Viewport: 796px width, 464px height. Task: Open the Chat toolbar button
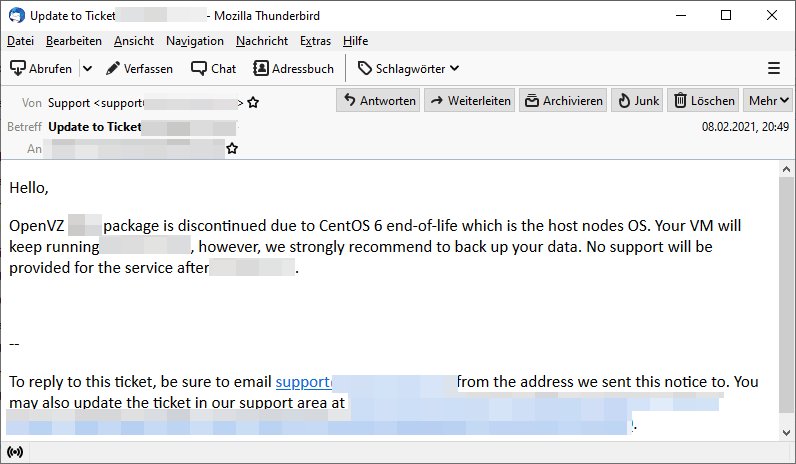(x=213, y=69)
